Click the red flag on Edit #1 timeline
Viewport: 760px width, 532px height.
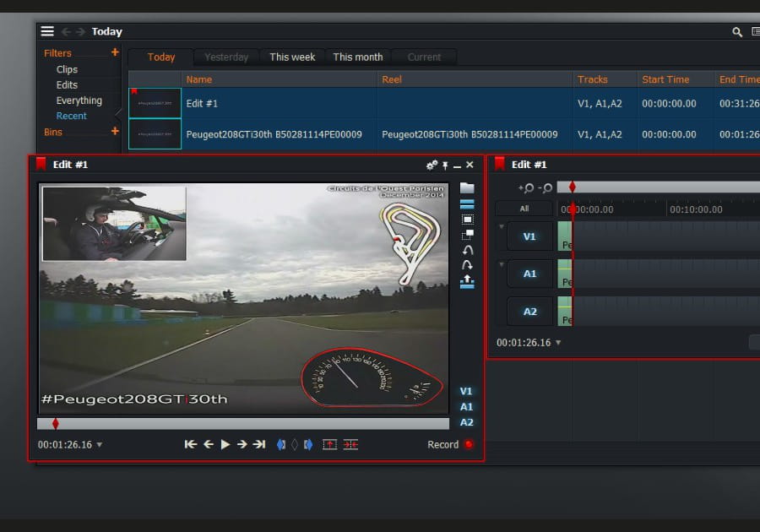click(500, 165)
